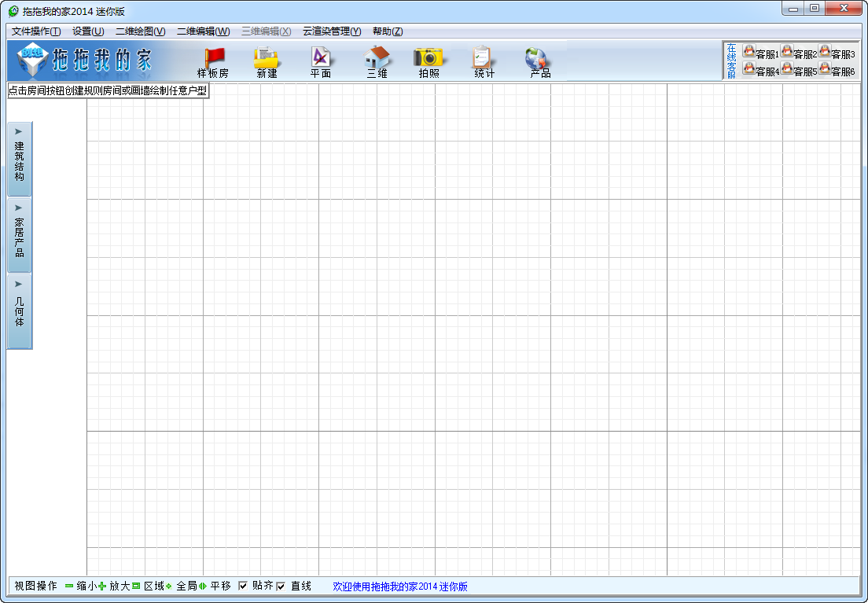Contact 客服1 online support
Image resolution: width=868 pixels, height=603 pixels.
pyautogui.click(x=760, y=52)
